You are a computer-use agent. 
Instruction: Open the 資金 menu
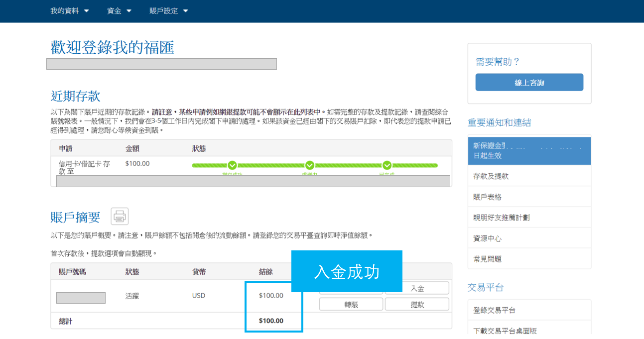(x=119, y=10)
